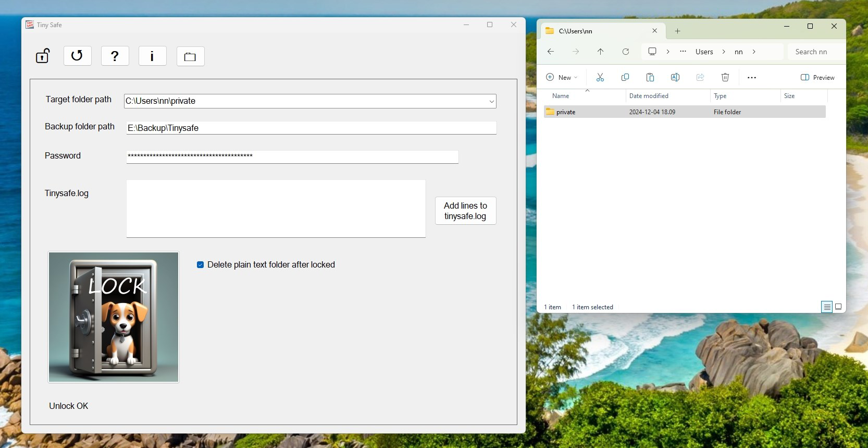This screenshot has height=448, width=868.
Task: Switch Explorer to details view
Action: click(x=827, y=307)
